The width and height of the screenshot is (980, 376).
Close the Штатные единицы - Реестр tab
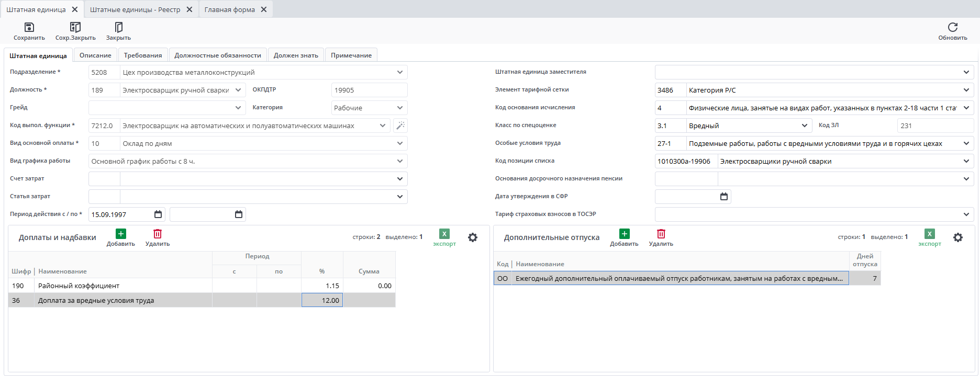click(x=190, y=9)
